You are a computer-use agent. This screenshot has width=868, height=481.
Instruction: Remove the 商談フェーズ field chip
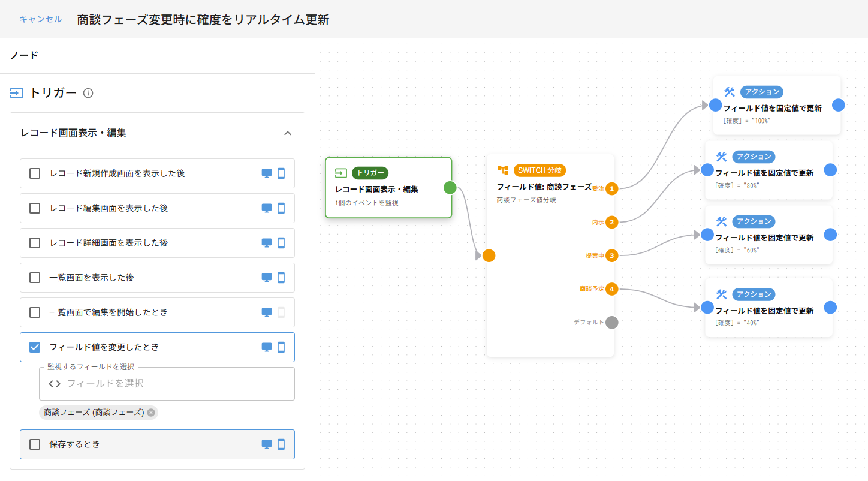(x=151, y=413)
